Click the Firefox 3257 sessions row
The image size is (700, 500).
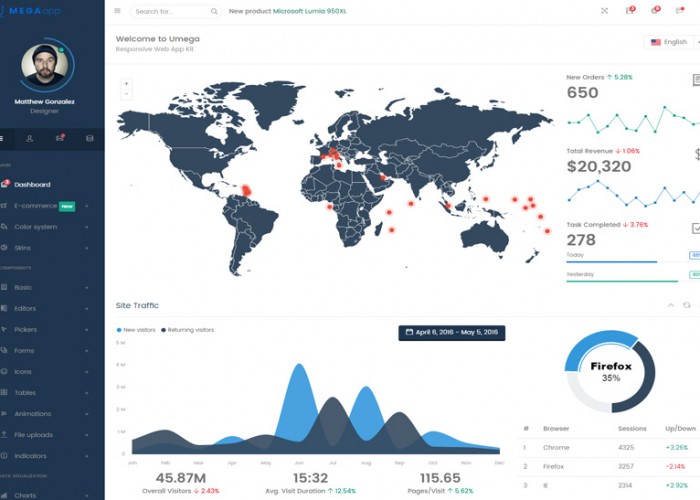[x=608, y=466]
